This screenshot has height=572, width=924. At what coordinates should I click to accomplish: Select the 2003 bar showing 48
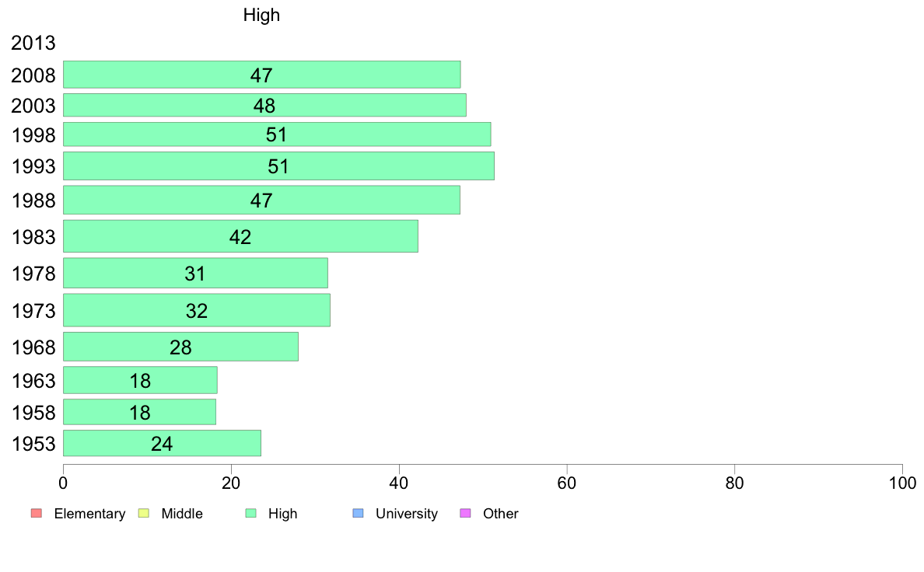coord(264,106)
